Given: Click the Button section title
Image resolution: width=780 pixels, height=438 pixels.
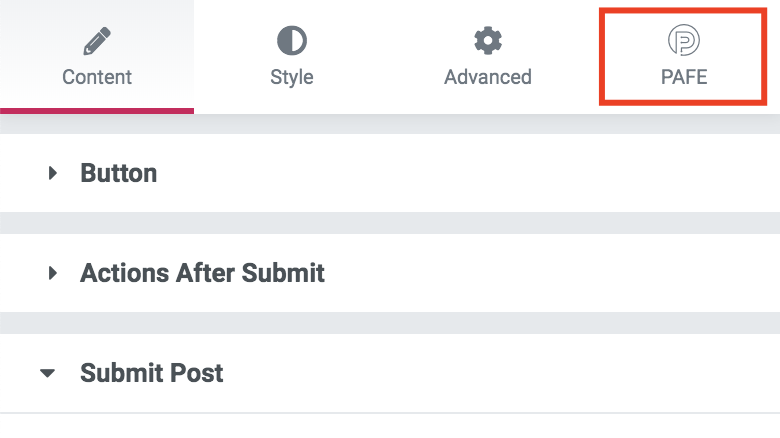Looking at the screenshot, I should [119, 174].
